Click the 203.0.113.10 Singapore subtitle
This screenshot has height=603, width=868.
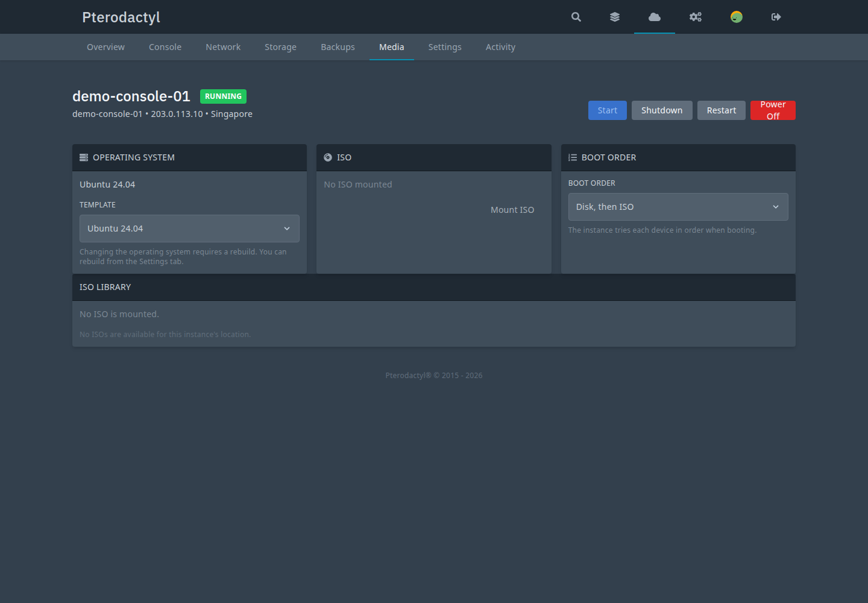coord(162,114)
